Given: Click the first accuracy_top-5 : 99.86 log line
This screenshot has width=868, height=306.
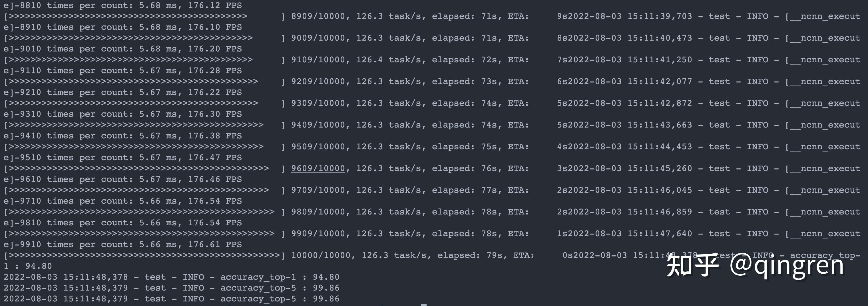Looking at the screenshot, I should click(x=172, y=288).
